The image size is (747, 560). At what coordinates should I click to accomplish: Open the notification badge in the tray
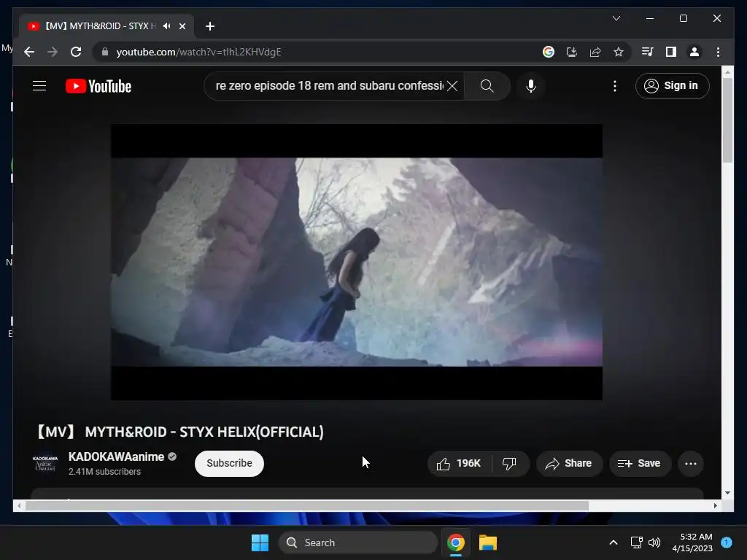pos(727,542)
